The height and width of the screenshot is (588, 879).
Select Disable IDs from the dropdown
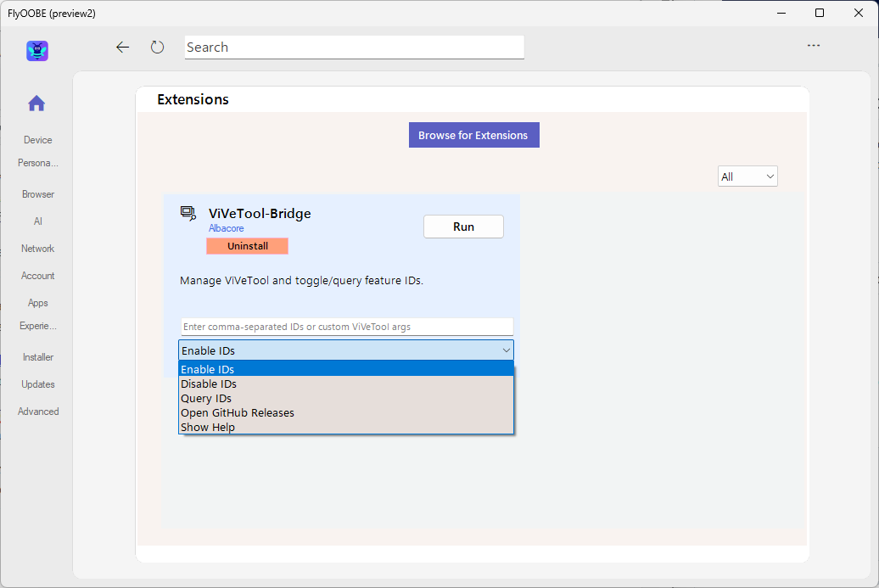209,384
